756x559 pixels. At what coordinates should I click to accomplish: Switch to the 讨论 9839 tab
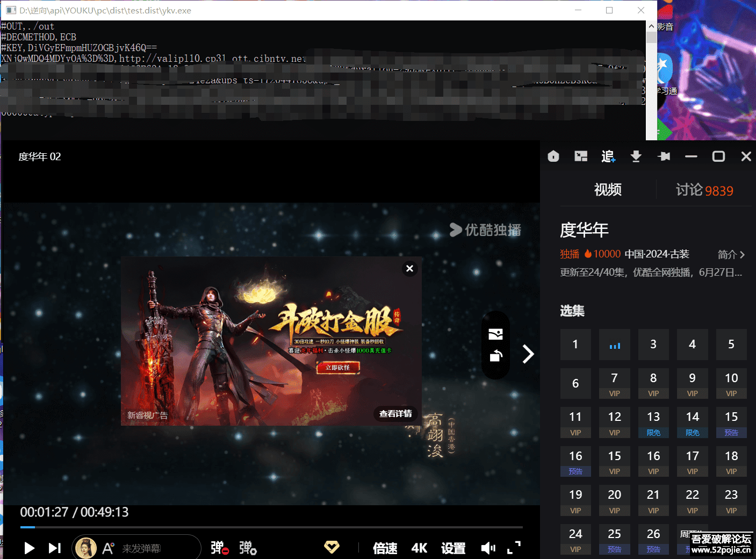[x=704, y=190]
